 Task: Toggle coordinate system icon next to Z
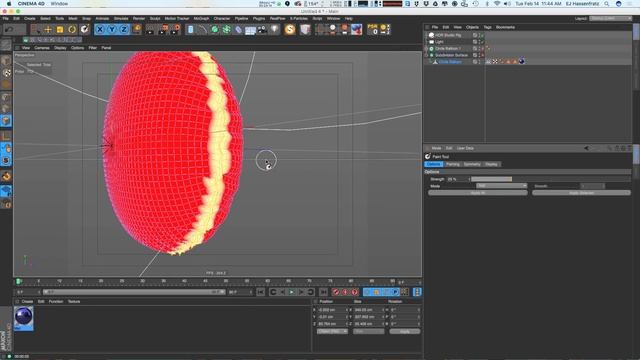click(137, 29)
